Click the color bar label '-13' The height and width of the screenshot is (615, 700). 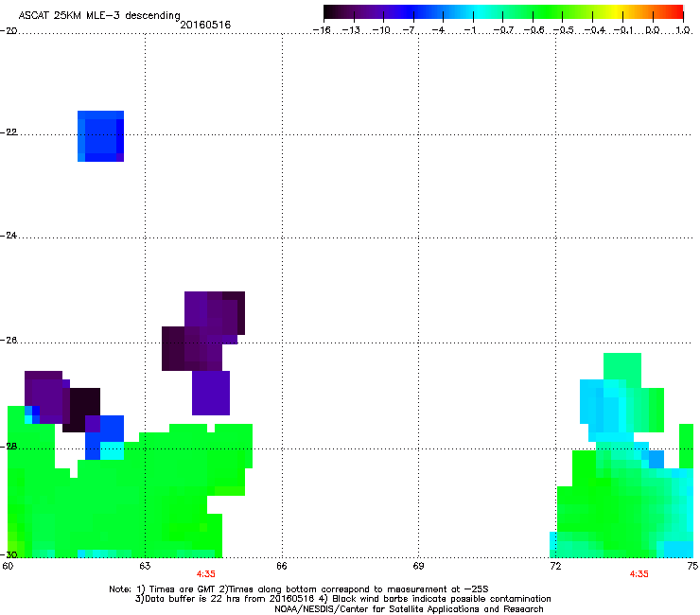351,30
